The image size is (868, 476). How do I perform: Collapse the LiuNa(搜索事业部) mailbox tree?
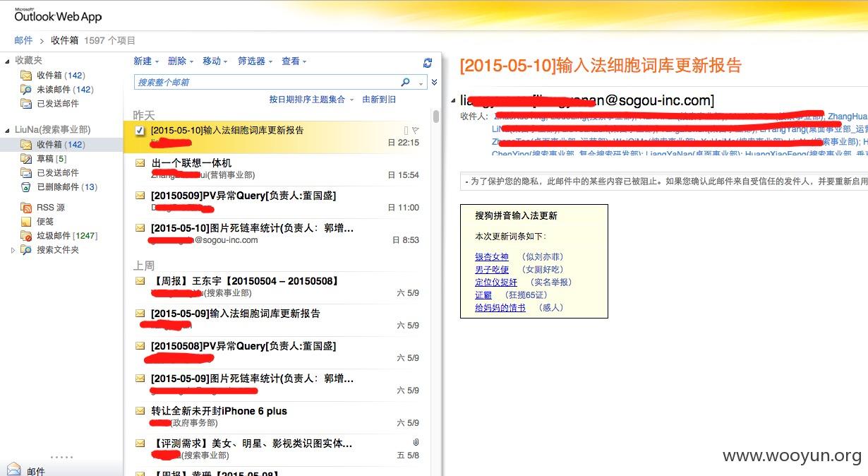click(7, 130)
